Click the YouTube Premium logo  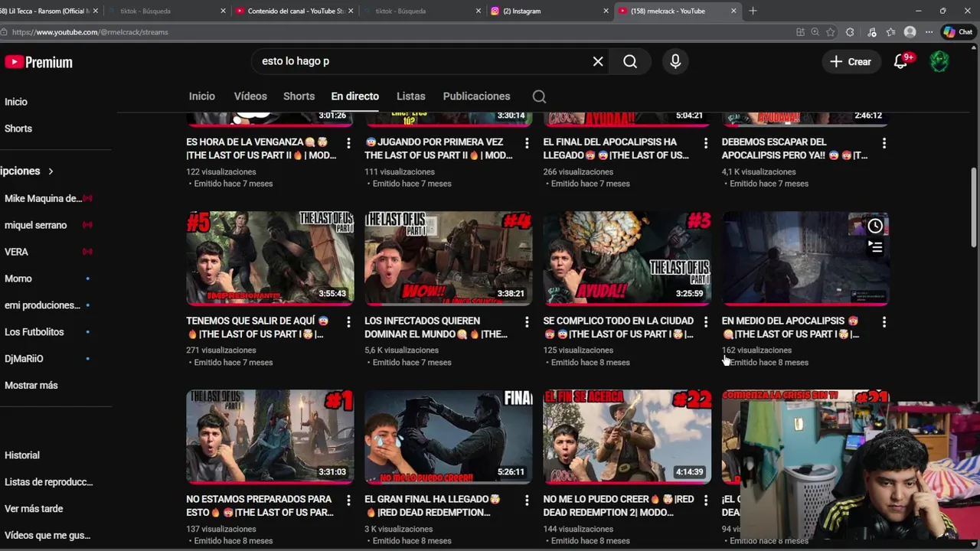[x=38, y=62]
